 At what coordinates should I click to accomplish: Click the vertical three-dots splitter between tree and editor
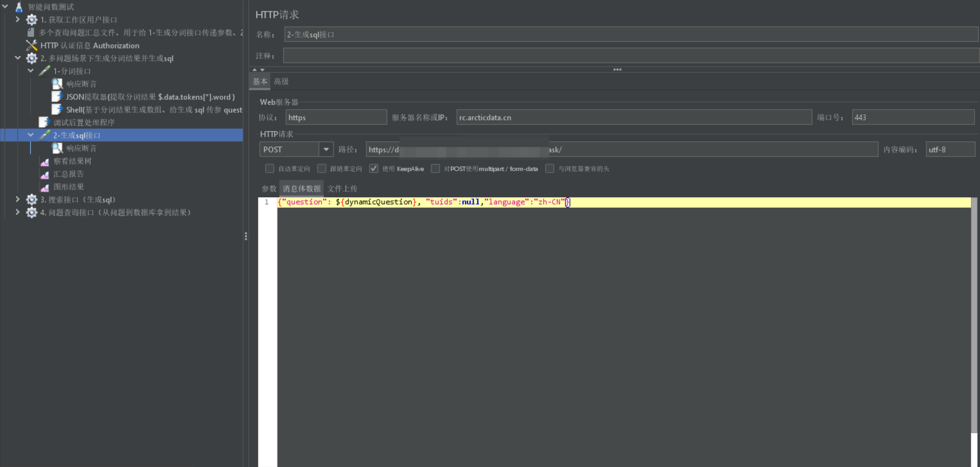pos(246,236)
